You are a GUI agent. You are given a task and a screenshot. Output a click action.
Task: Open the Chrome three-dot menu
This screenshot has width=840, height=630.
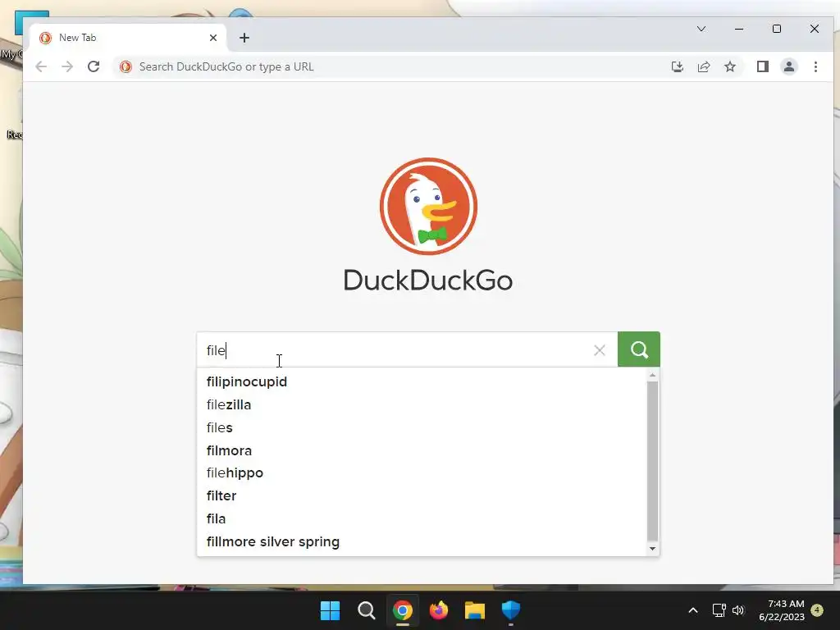[815, 67]
